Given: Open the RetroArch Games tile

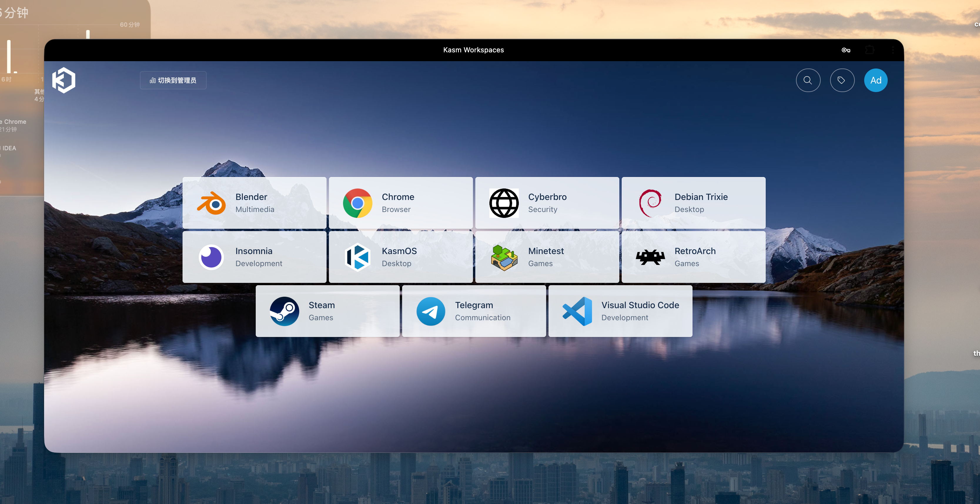Looking at the screenshot, I should pyautogui.click(x=693, y=257).
